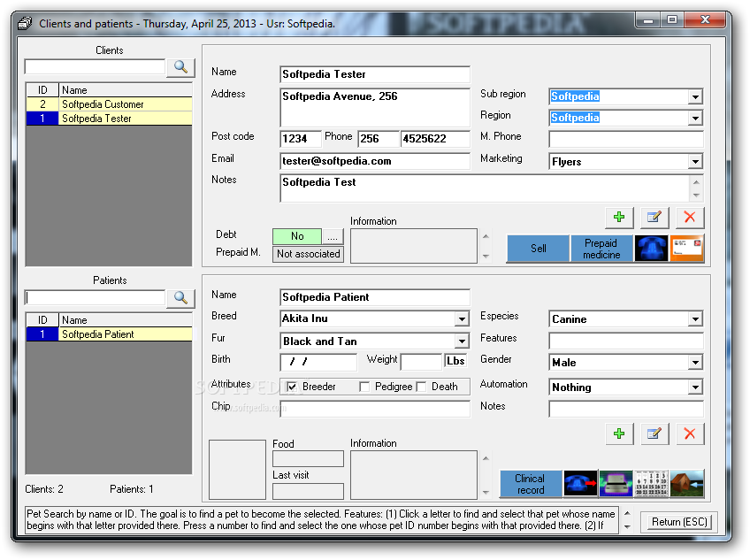Screen dimensions: 750x560
Task: Click the patient Notes input field
Action: pyautogui.click(x=626, y=410)
